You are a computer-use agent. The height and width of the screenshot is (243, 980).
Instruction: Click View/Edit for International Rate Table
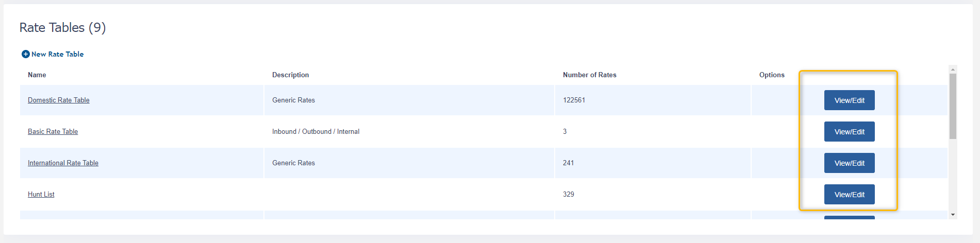point(849,163)
